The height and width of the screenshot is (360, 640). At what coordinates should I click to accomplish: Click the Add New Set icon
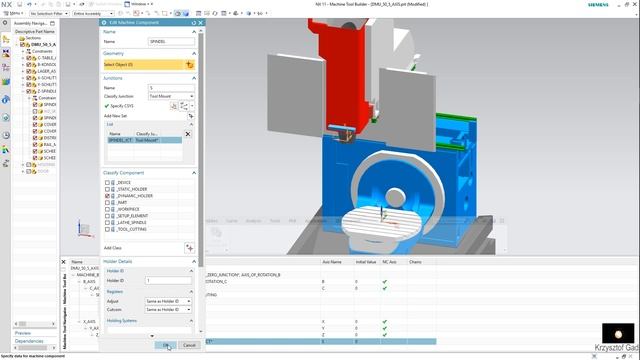coord(191,116)
